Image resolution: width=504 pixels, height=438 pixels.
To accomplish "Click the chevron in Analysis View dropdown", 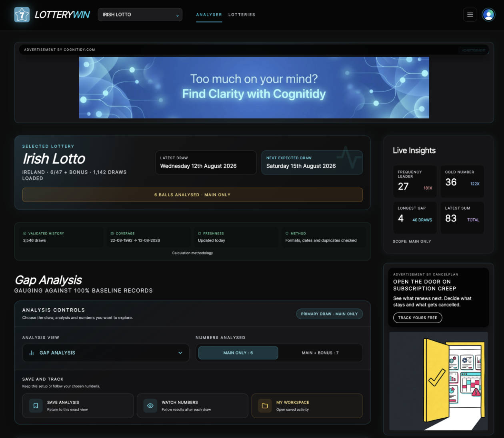I will tap(180, 353).
